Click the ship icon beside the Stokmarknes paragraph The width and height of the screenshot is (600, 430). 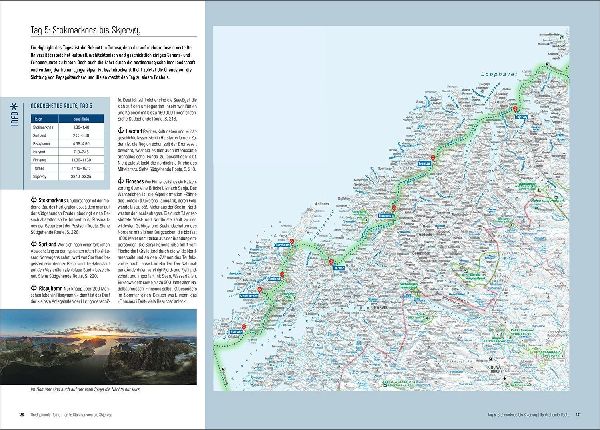pos(34,200)
